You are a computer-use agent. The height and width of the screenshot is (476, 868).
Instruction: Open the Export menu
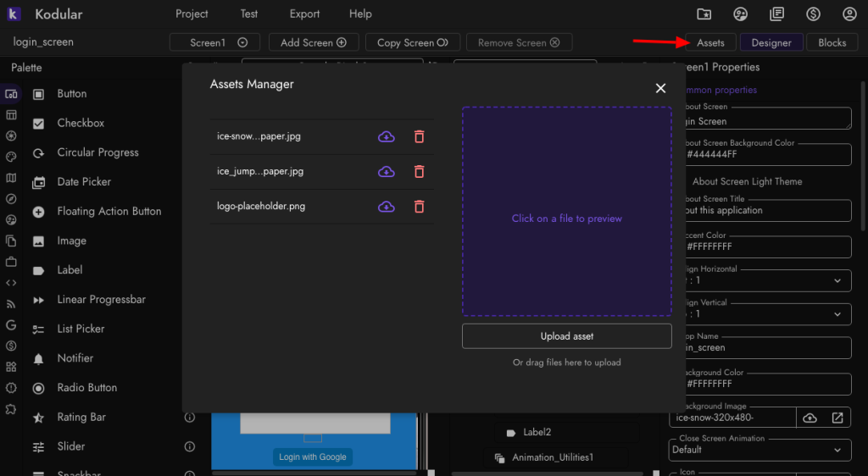[x=304, y=14]
